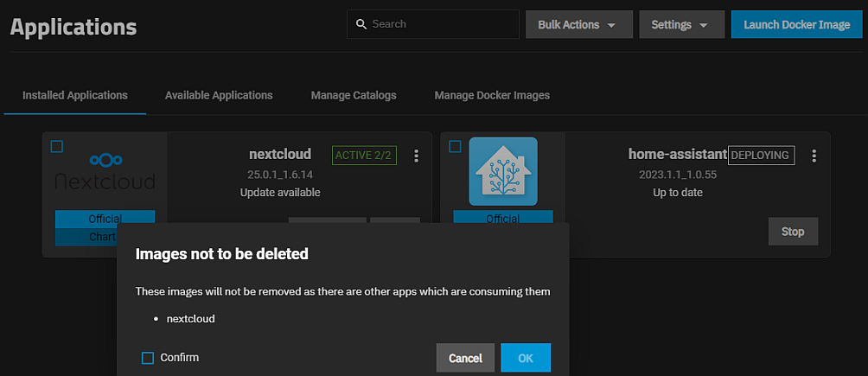Image resolution: width=868 pixels, height=376 pixels.
Task: Click nextcloud bullet item in dialog
Action: click(x=190, y=319)
